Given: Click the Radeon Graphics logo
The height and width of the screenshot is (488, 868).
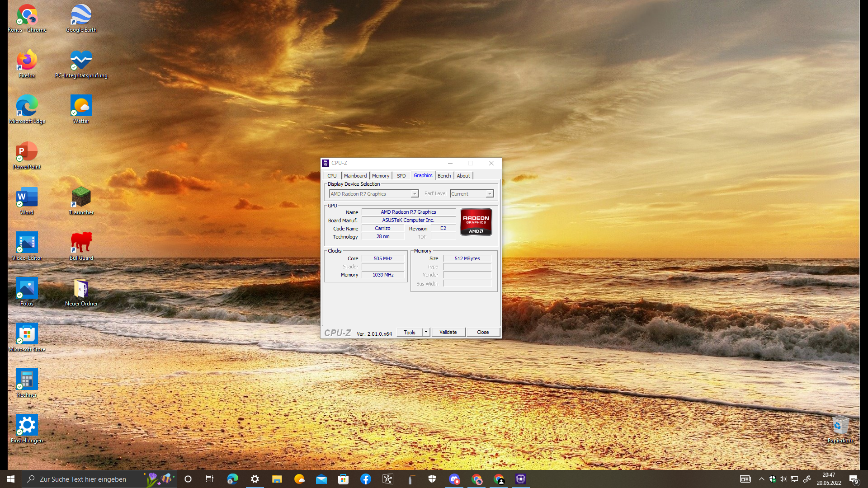Looking at the screenshot, I should [476, 222].
